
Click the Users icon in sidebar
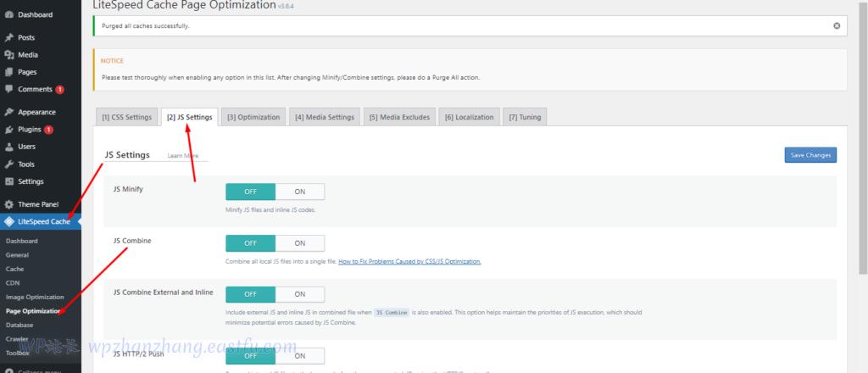tap(8, 147)
